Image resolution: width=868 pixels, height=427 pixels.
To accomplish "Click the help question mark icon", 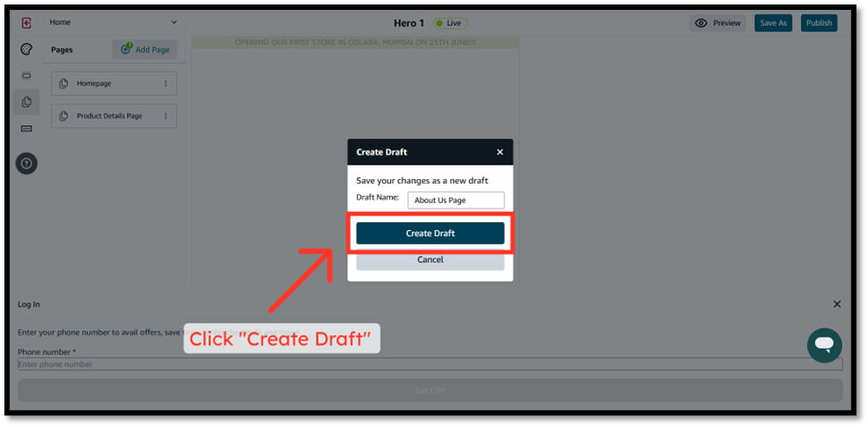I will coord(26,163).
